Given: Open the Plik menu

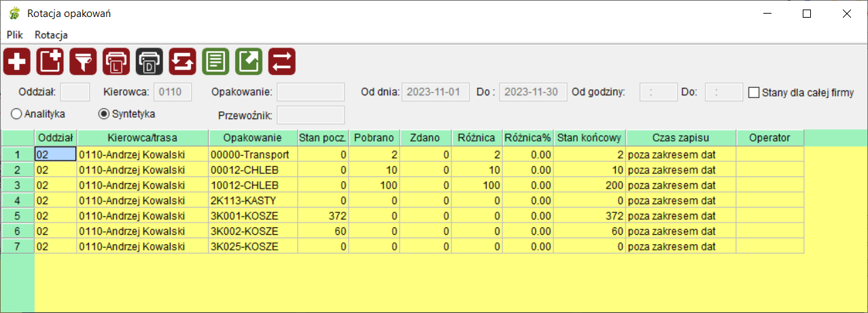Looking at the screenshot, I should click(15, 35).
